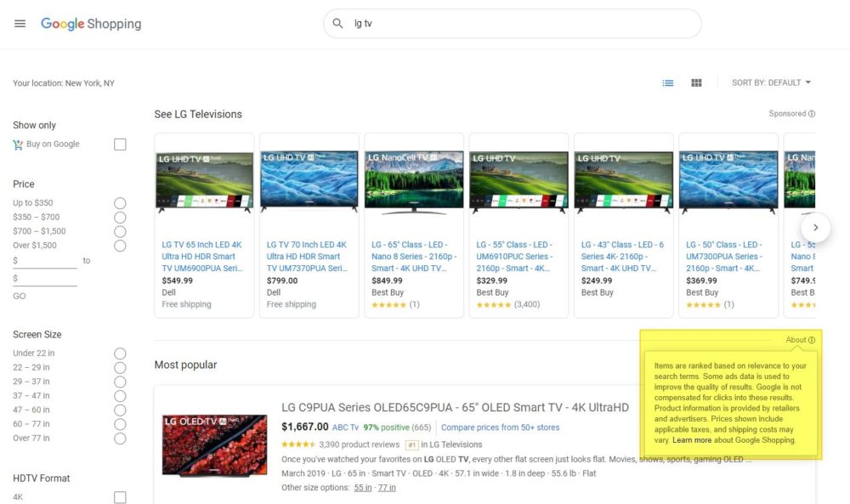The height and width of the screenshot is (504, 850).
Task: Open LG TV 65 Inch LED 4K listing
Action: click(x=202, y=257)
